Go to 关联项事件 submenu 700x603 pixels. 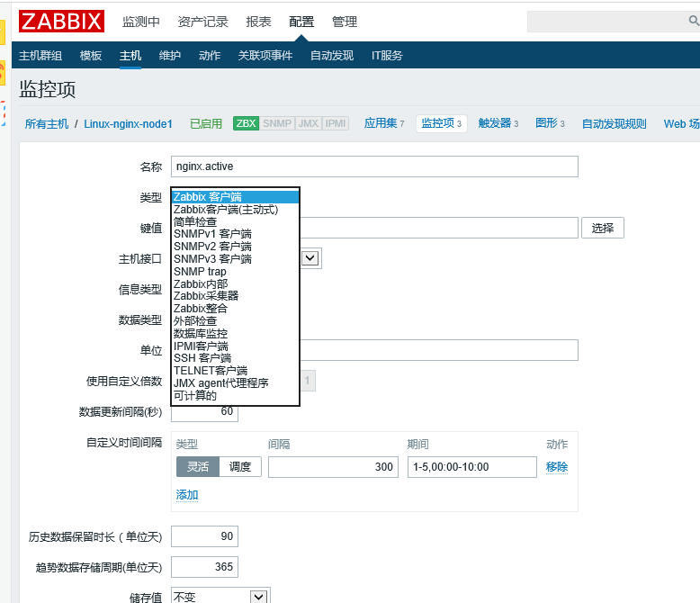265,56
